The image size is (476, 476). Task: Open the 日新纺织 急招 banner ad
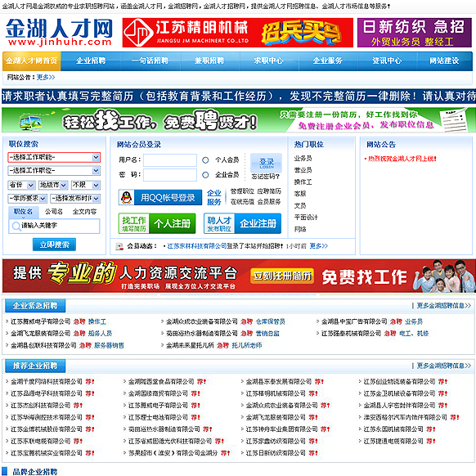click(415, 33)
